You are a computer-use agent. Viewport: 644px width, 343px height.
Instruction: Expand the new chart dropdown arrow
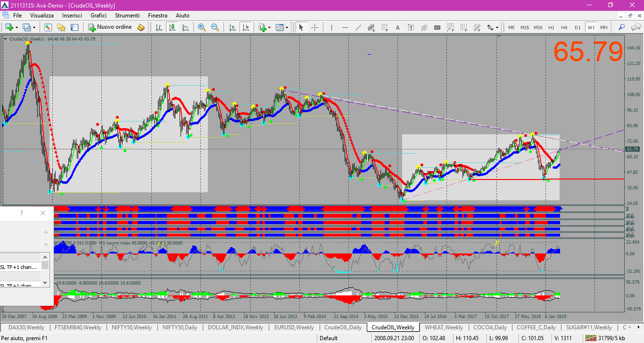pyautogui.click(x=17, y=27)
